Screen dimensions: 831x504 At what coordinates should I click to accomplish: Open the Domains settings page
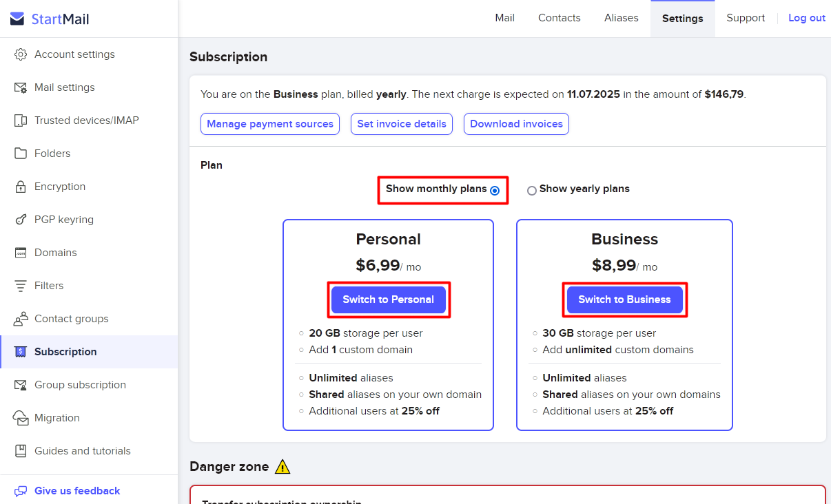point(89,253)
